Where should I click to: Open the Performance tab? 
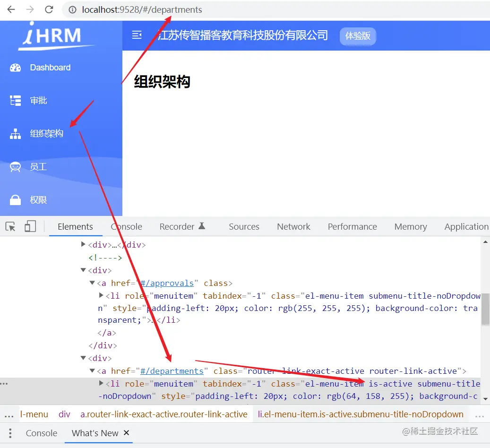tap(352, 227)
